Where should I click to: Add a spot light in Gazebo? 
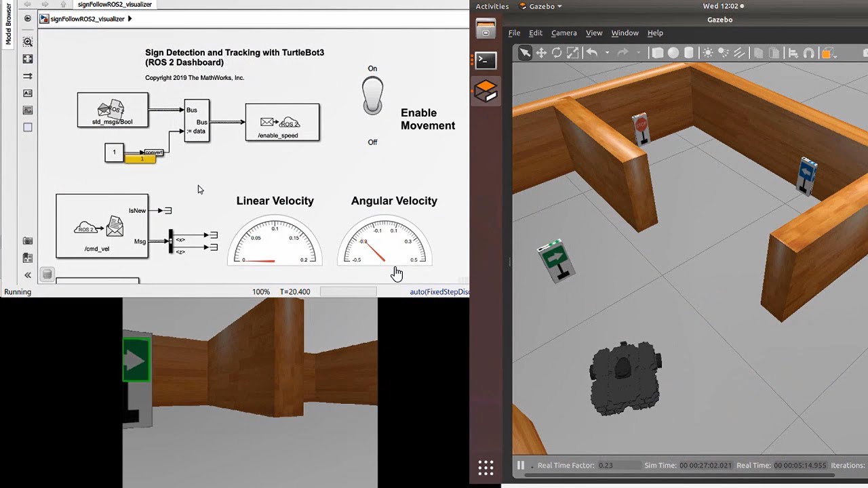click(724, 53)
